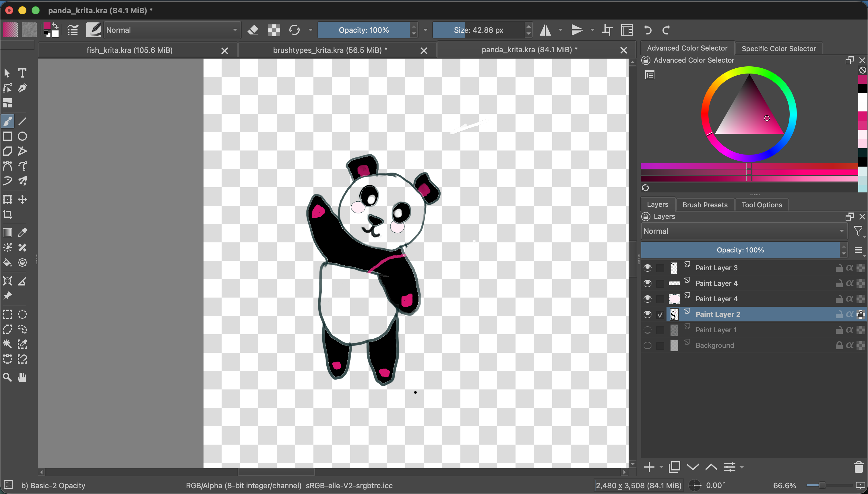Open brush blending mode Normal dropdown
868x494 pixels.
point(172,30)
